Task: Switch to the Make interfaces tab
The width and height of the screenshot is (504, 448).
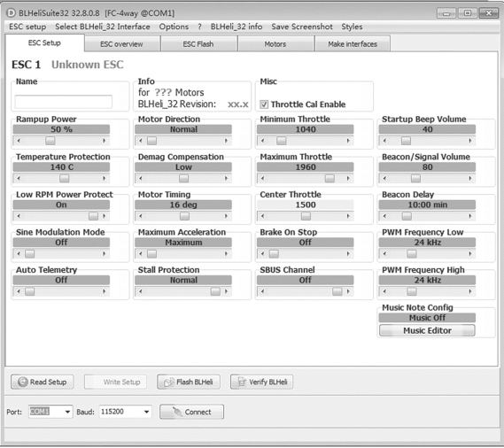Action: 353,44
